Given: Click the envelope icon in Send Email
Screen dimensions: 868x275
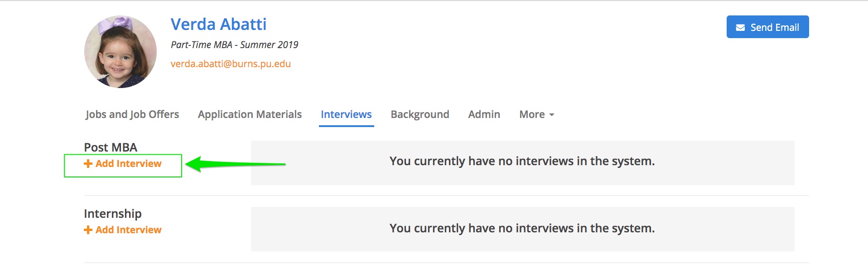Looking at the screenshot, I should tap(740, 28).
